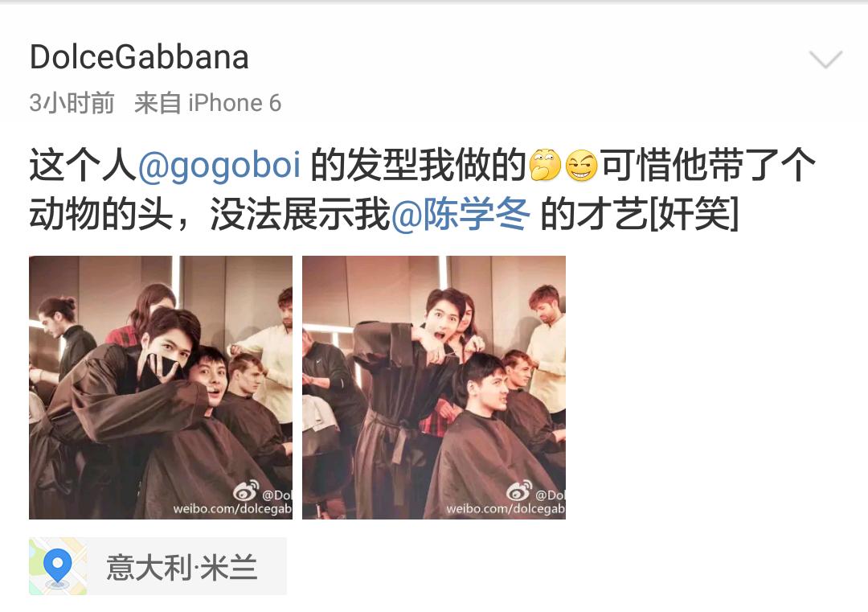Tap the 来自 iPhone 6 source text
The height and width of the screenshot is (612, 868).
[x=207, y=103]
